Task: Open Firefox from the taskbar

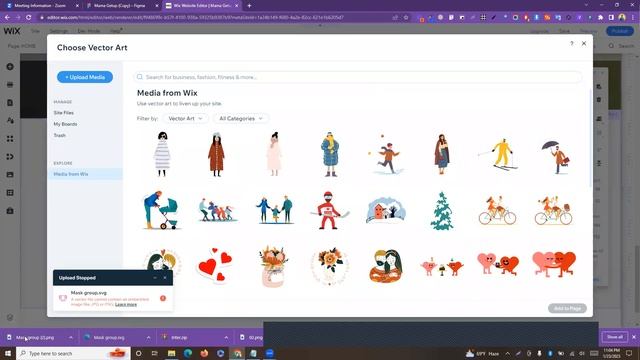Action: (204, 353)
